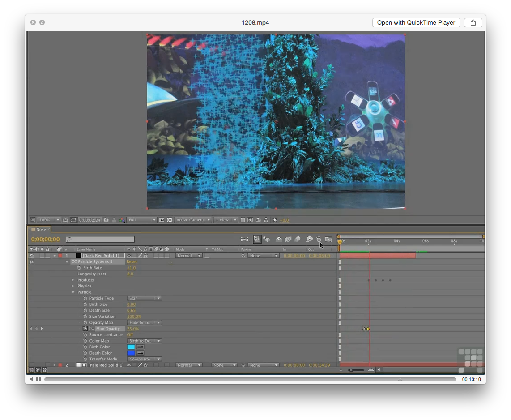Screen dimensions: 511x420
Task: Open the graph editor icon
Action: click(328, 240)
